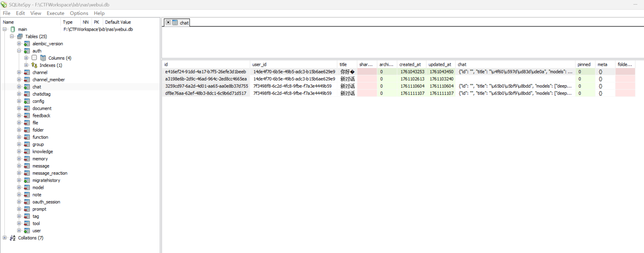Select the chat cell of first row

click(515, 72)
